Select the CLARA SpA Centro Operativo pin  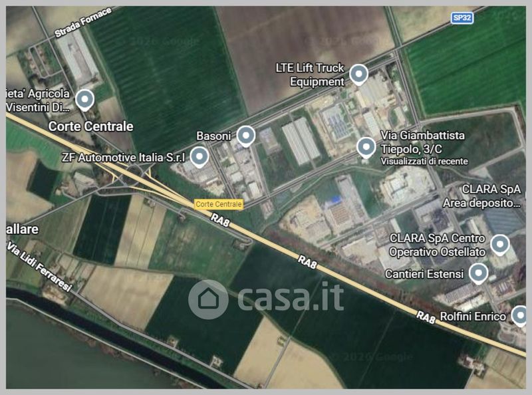click(x=500, y=245)
